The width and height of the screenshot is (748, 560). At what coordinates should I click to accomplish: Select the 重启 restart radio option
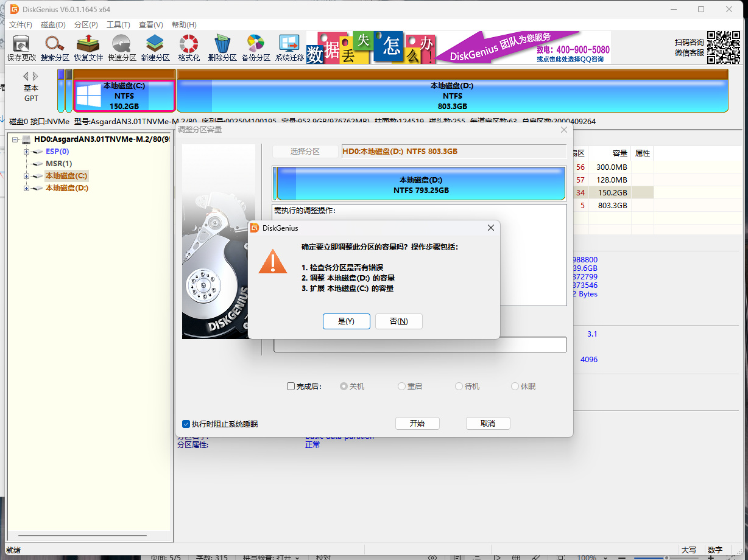tap(401, 387)
